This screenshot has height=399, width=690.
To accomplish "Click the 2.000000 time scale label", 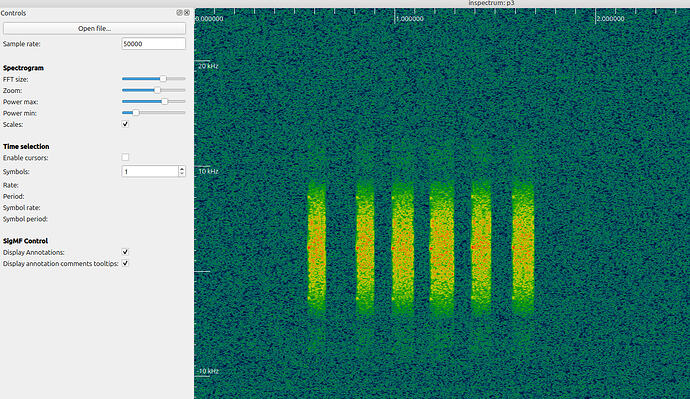I will [x=610, y=19].
